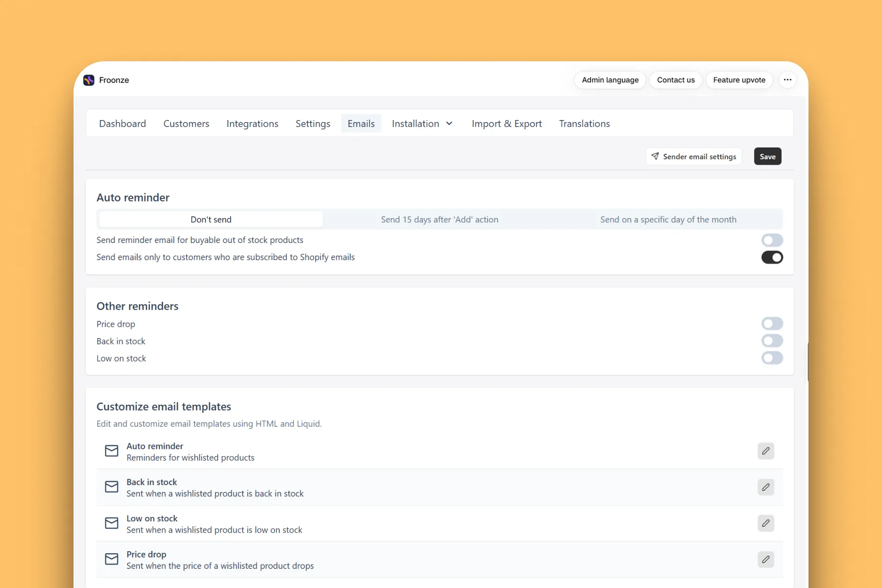
Task: Open the three-dot more options menu
Action: click(x=787, y=80)
